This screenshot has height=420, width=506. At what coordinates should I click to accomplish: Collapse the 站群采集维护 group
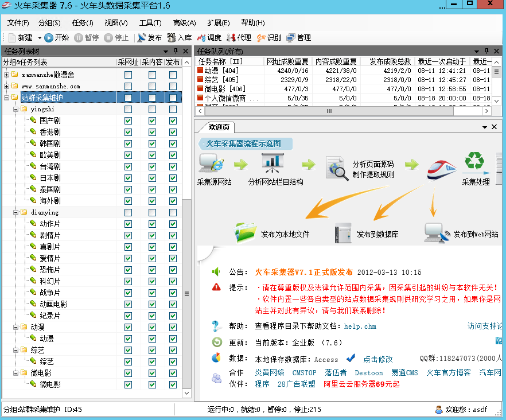(x=7, y=98)
